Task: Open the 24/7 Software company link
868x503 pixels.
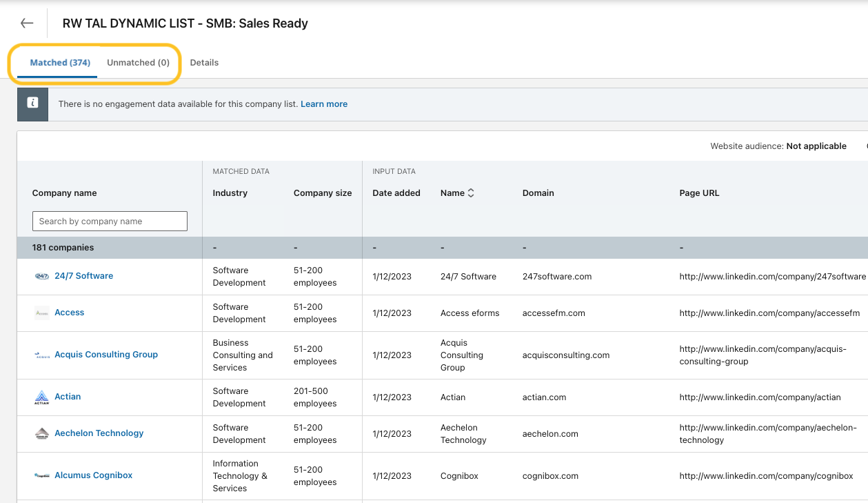Action: pos(83,276)
